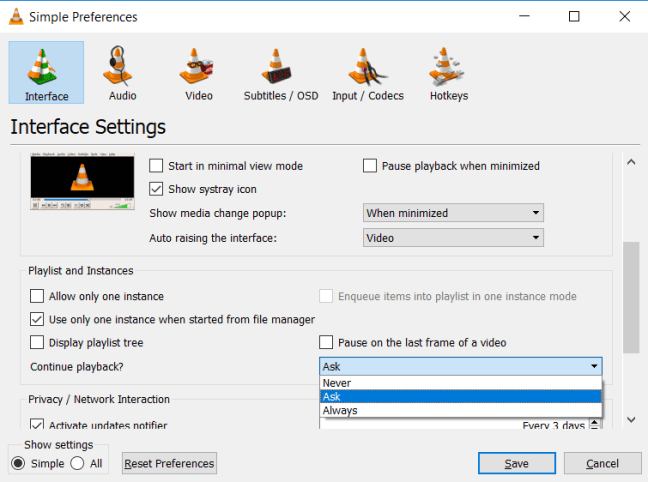
Task: Open the Interface settings category
Action: 46,72
